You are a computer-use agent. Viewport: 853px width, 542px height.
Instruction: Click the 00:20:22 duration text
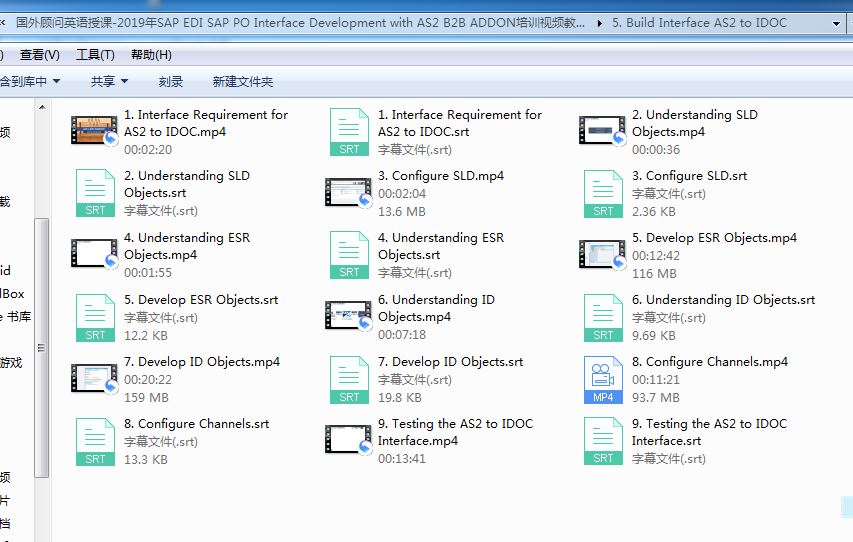pyautogui.click(x=147, y=380)
